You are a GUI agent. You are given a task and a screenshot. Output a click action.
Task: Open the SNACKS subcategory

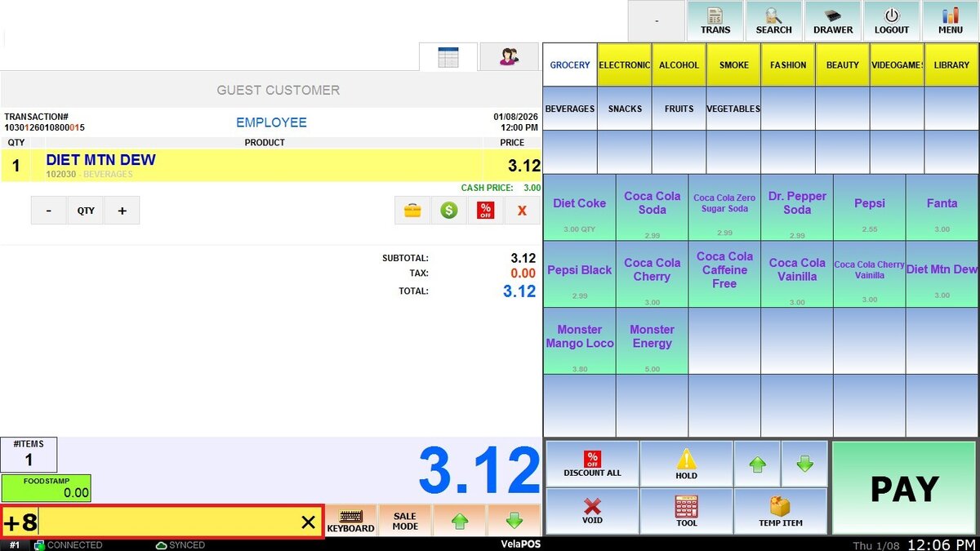point(624,109)
